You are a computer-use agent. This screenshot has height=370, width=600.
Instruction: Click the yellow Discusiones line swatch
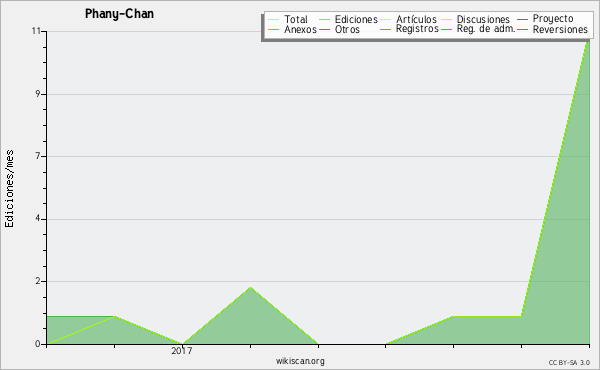[447, 20]
